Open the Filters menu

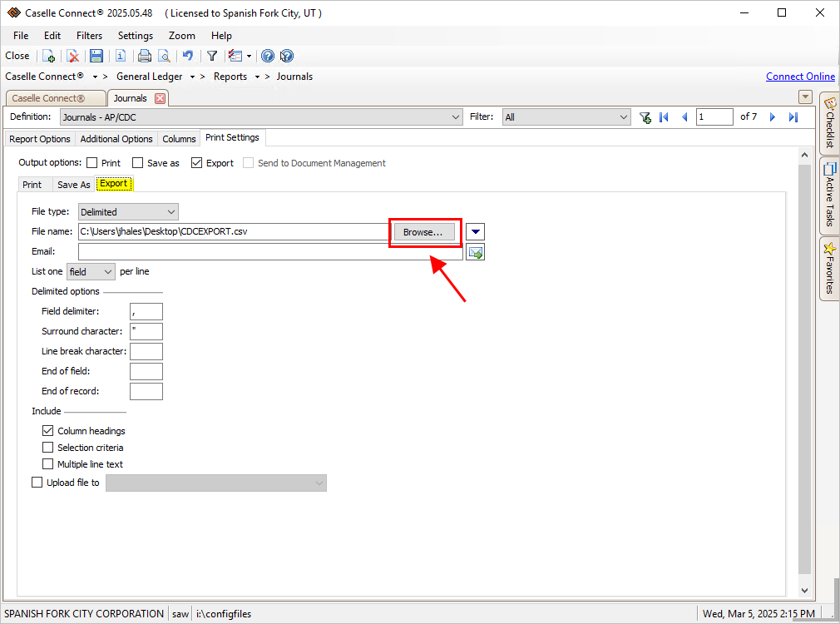point(89,36)
